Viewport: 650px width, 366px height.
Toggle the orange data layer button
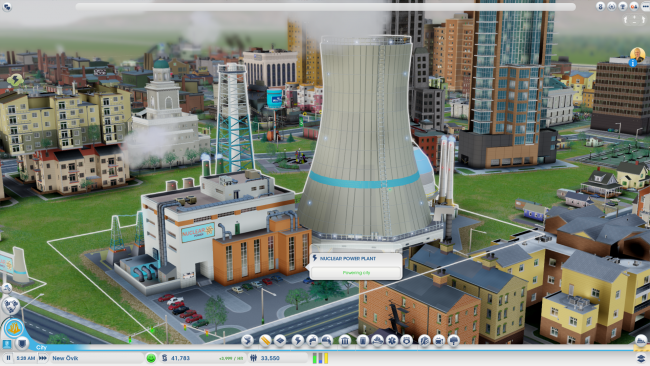point(14,329)
